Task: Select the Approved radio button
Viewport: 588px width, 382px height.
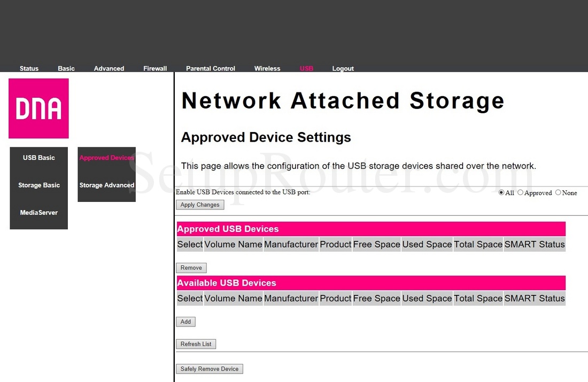Action: tap(520, 192)
